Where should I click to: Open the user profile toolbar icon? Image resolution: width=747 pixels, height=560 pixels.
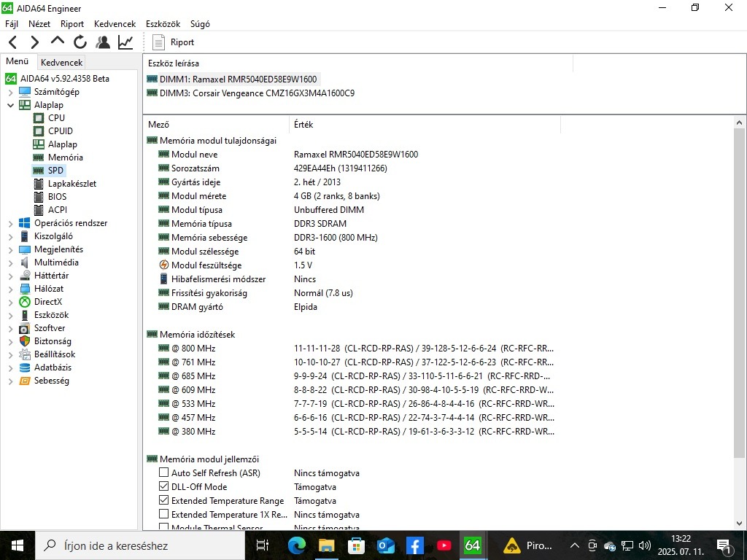[x=102, y=42]
